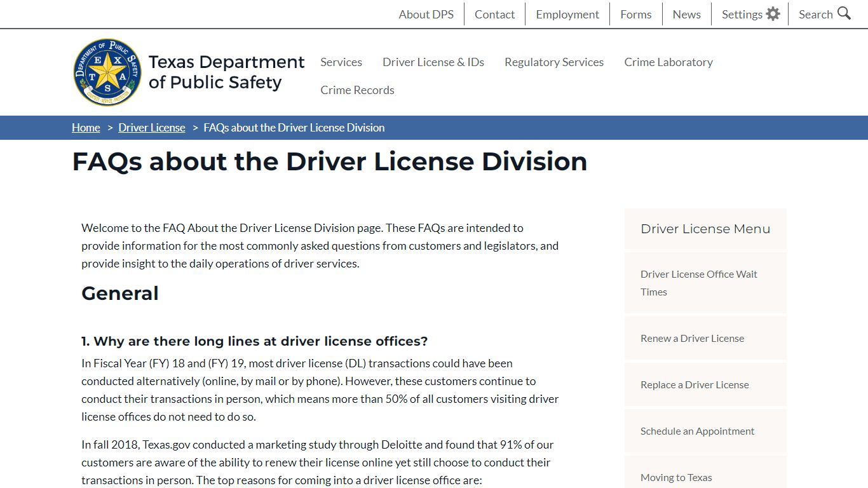This screenshot has width=868, height=488.
Task: Click the Settings label in the top bar
Action: pyautogui.click(x=742, y=14)
